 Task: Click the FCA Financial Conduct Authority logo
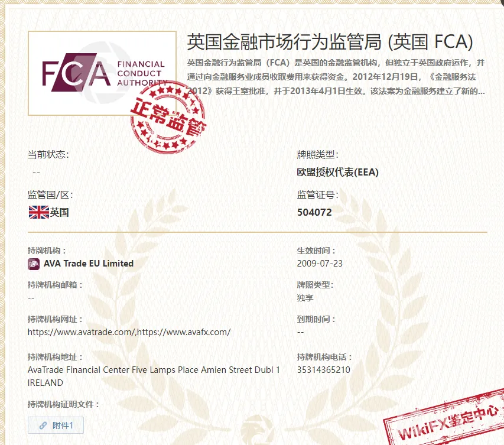click(102, 73)
